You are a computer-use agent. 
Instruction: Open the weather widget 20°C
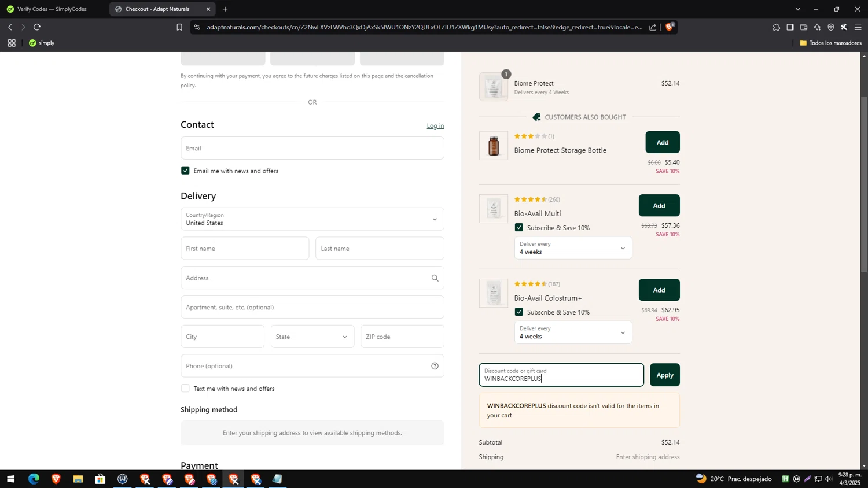[734, 479]
